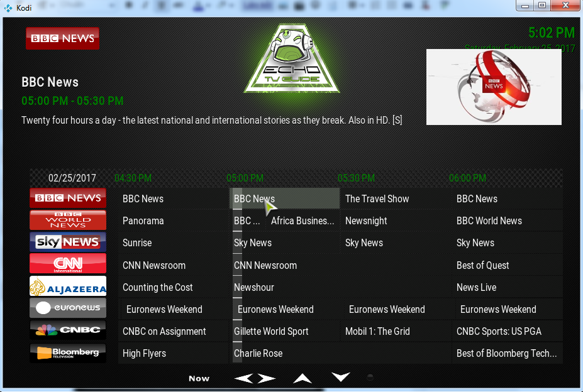Image resolution: width=583 pixels, height=392 pixels.
Task: Click the 05:30 PM time column header
Action: click(356, 178)
